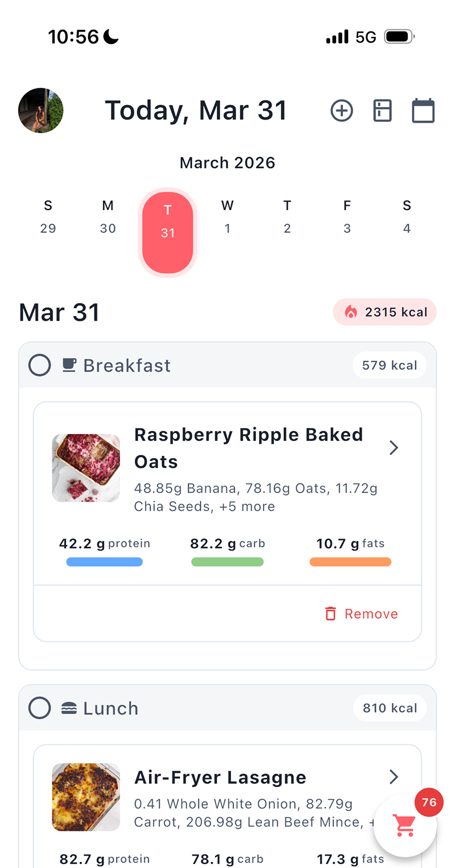Mark Lunch as completed
The height and width of the screenshot is (868, 455).
[x=40, y=708]
